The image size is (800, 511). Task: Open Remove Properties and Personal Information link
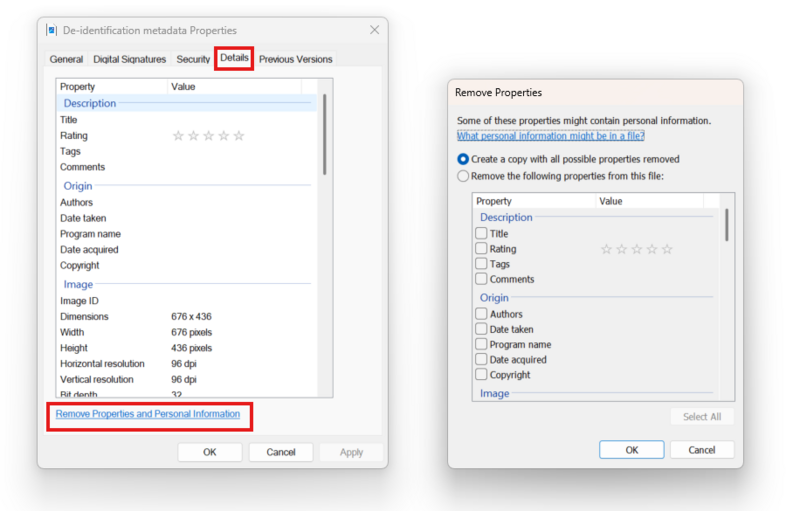147,414
